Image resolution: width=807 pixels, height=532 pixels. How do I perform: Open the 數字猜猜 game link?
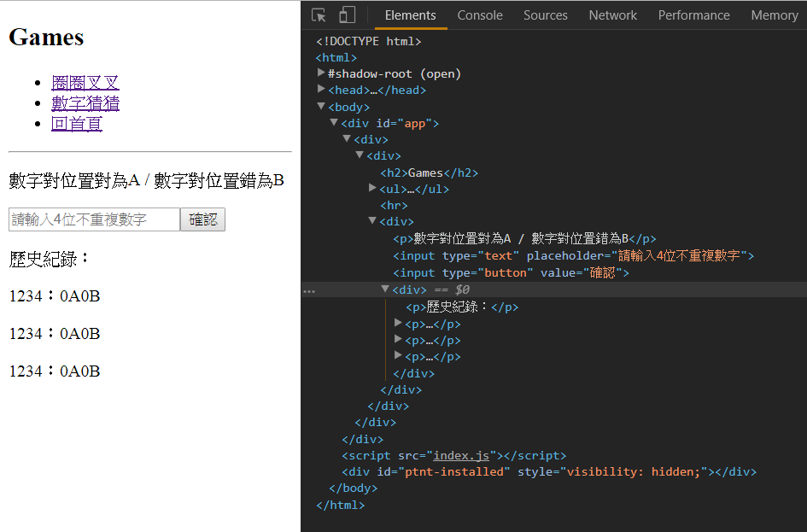[85, 103]
